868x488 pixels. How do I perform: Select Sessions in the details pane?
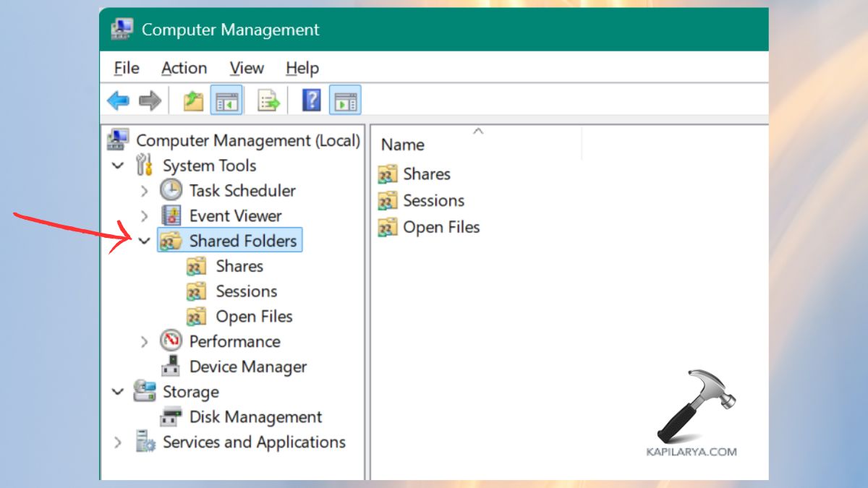coord(388,200)
